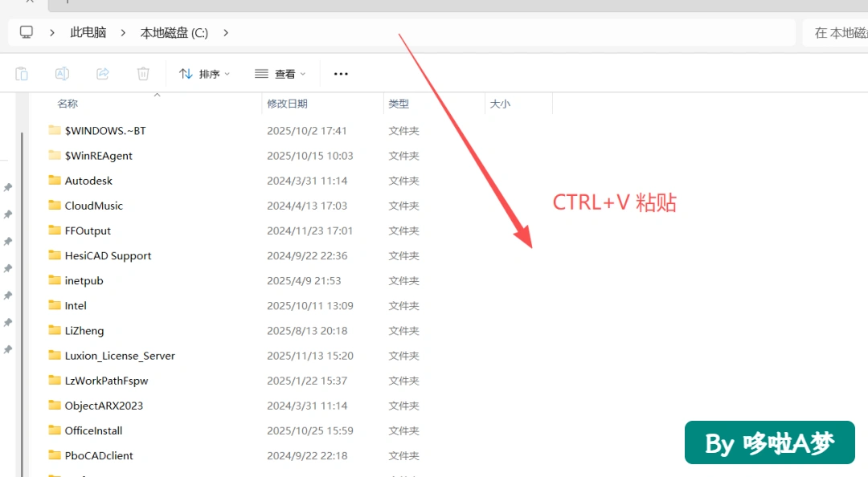Sort by 修改日期 column header
The image size is (868, 477).
287,104
